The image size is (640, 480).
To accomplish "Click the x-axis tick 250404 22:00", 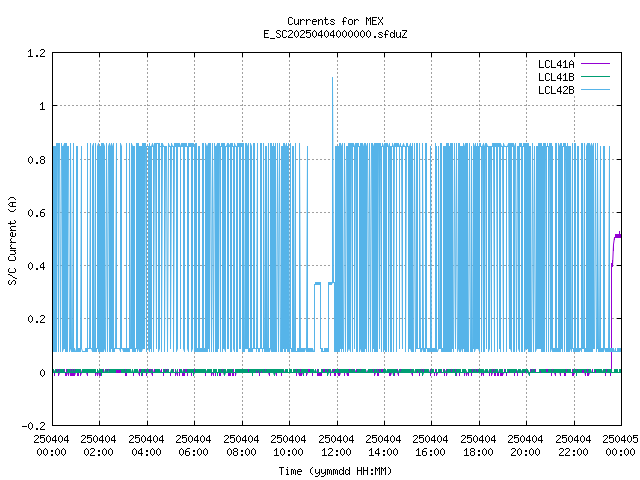I will pos(573,446).
